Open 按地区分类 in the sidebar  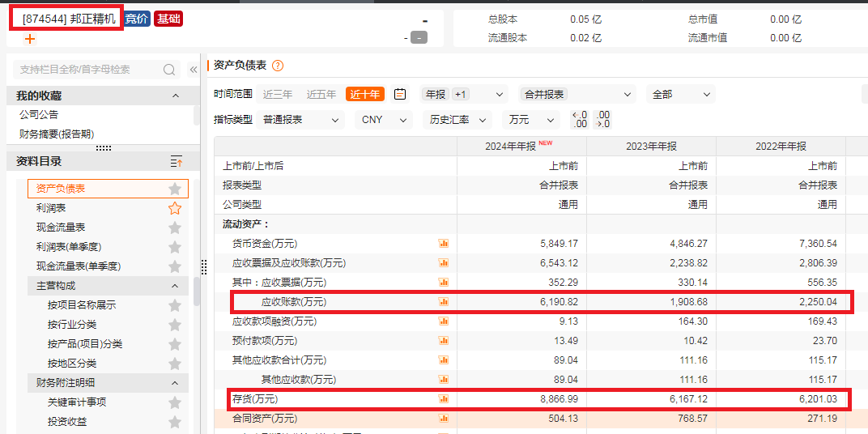point(72,364)
